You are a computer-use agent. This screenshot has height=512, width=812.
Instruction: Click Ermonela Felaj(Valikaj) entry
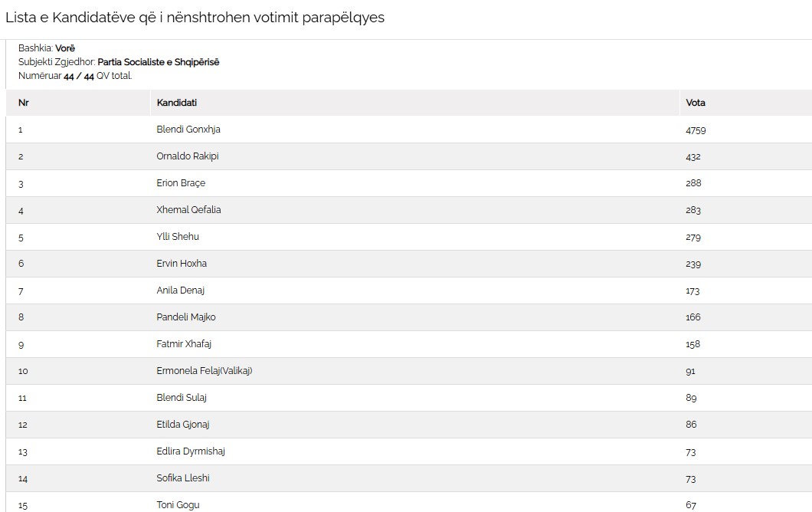(205, 371)
